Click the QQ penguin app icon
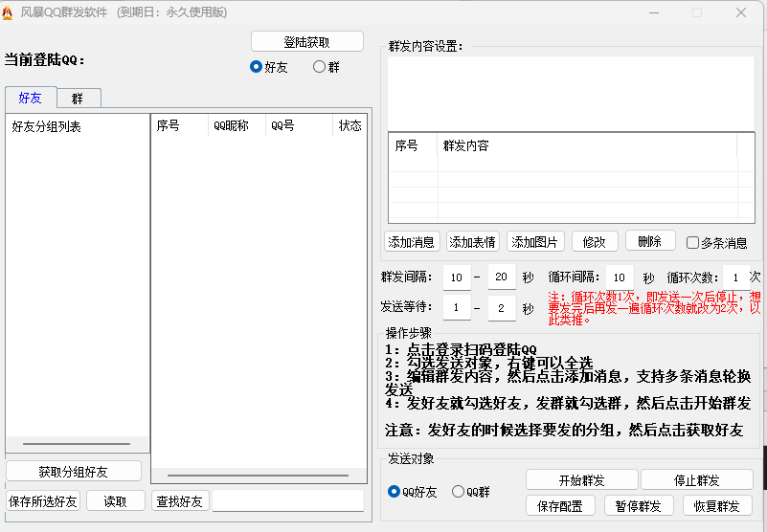767x532 pixels. tap(9, 12)
